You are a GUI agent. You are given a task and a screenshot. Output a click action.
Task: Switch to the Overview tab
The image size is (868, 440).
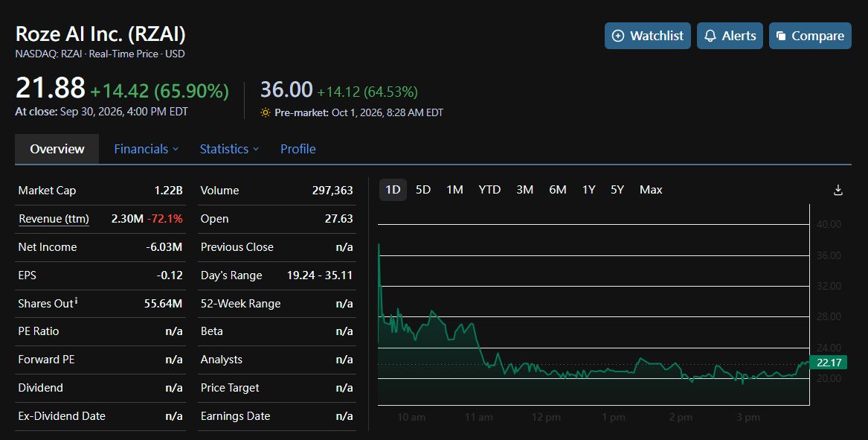pos(57,149)
